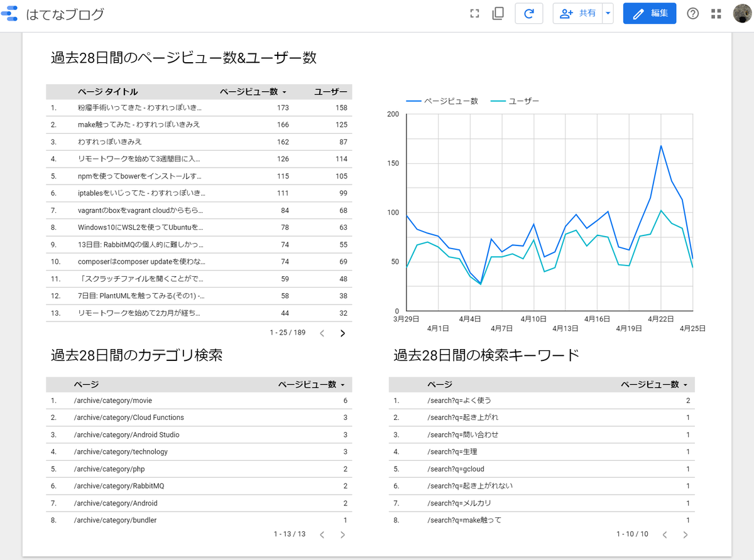Image resolution: width=754 pixels, height=560 pixels.
Task: Click /archive/category/Cloud Functions row
Action: point(199,417)
